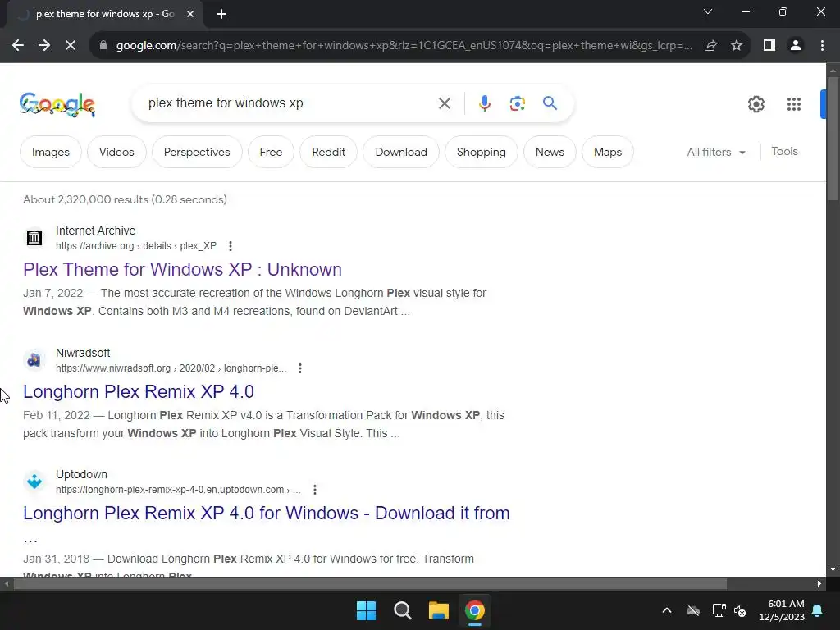Click the scroll right arrow

coord(819,584)
